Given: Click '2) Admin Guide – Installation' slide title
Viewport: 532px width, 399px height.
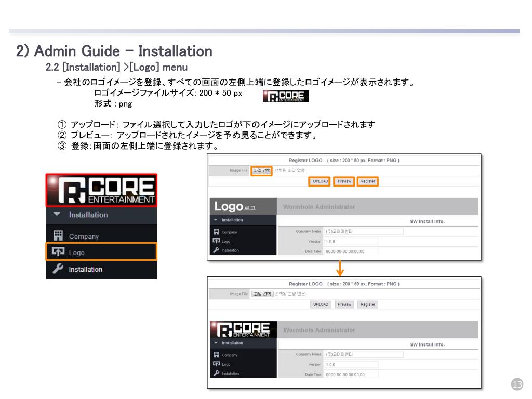Looking at the screenshot, I should [x=114, y=51].
